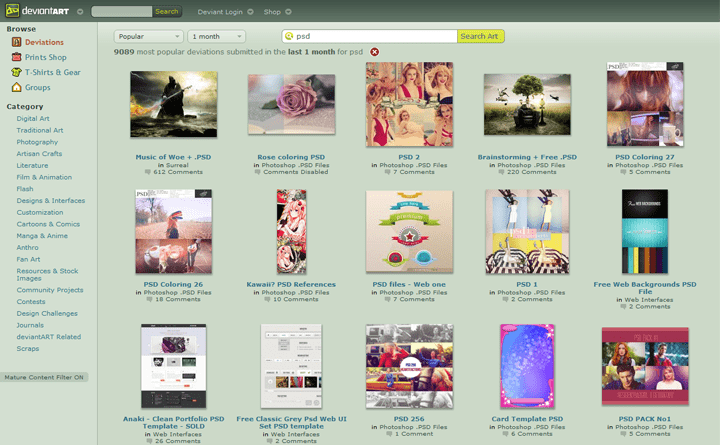Screen dimensions: 720x445
Task: Click the magnifier icon in psd search box
Action: click(x=289, y=36)
